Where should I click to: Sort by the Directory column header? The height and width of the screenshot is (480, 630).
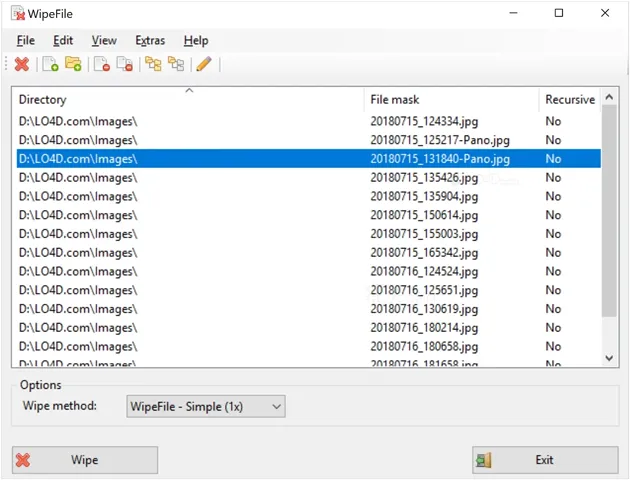click(189, 99)
